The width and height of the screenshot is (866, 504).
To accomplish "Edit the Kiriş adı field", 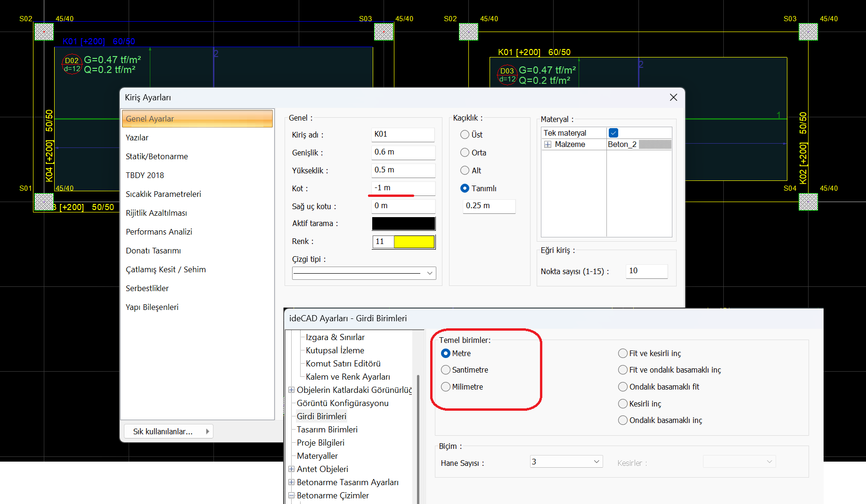I will pos(403,134).
